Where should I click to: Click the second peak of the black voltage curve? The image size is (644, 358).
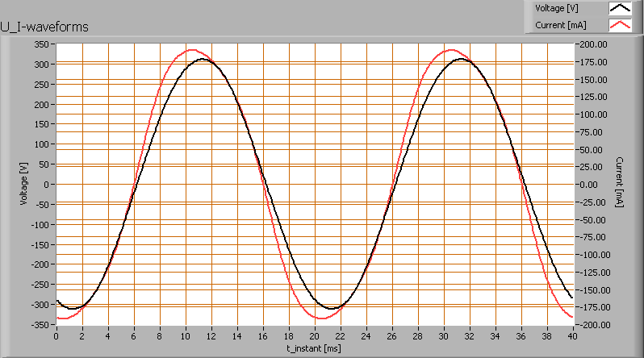tap(460, 59)
